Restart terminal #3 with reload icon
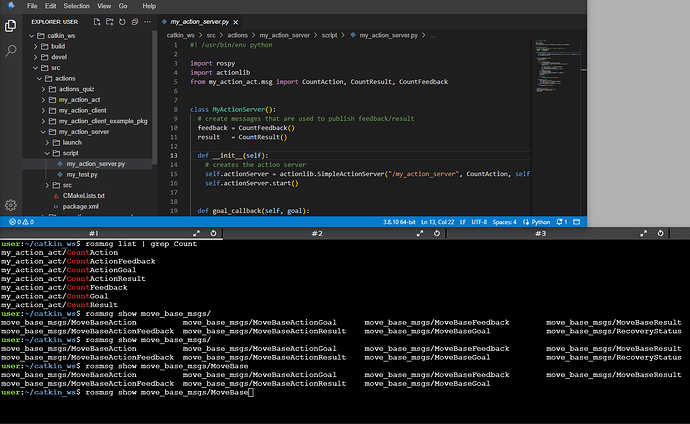 click(x=660, y=233)
